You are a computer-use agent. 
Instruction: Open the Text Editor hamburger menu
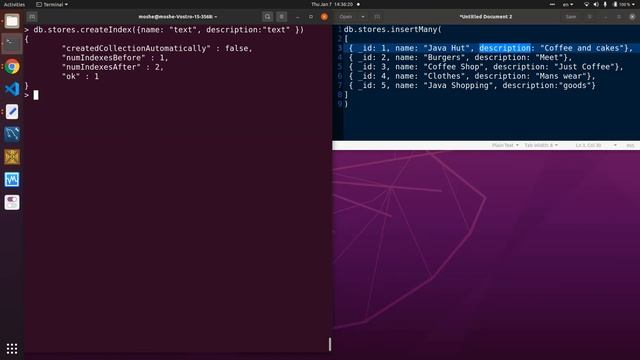pos(590,17)
